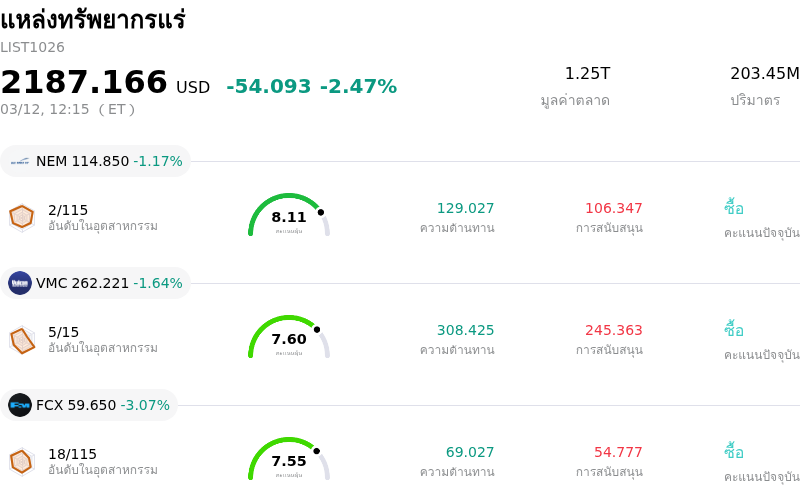Click the VMC company logo icon
Viewport: 800px width, 499px height.
point(20,283)
